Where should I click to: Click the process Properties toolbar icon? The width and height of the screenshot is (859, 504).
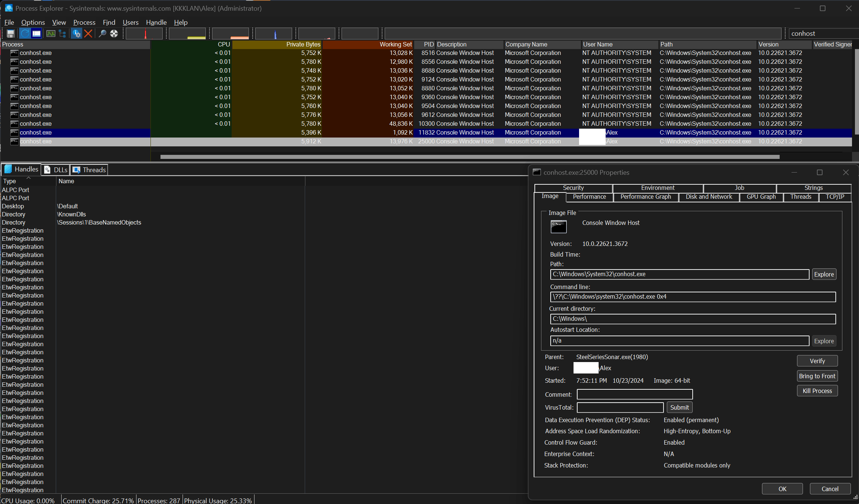[76, 34]
